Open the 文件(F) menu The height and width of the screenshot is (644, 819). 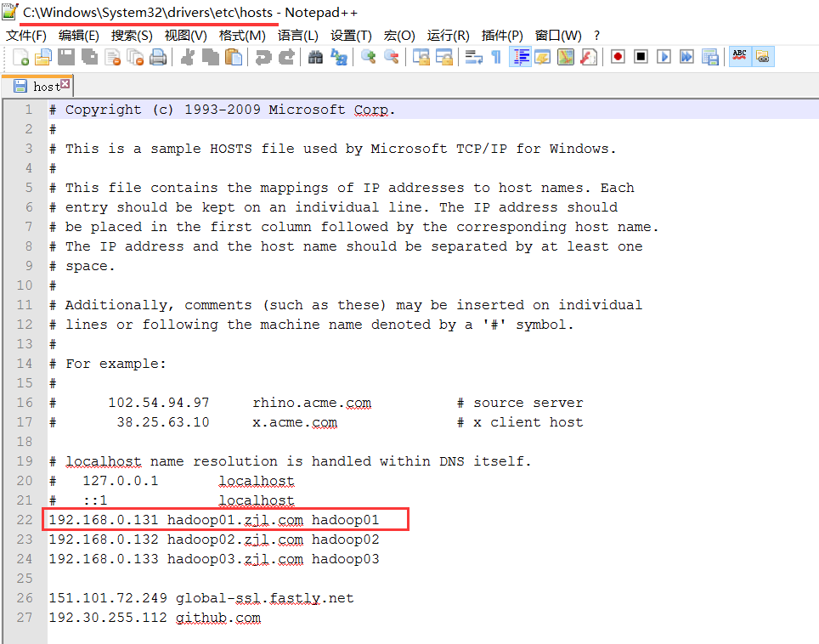pyautogui.click(x=26, y=36)
